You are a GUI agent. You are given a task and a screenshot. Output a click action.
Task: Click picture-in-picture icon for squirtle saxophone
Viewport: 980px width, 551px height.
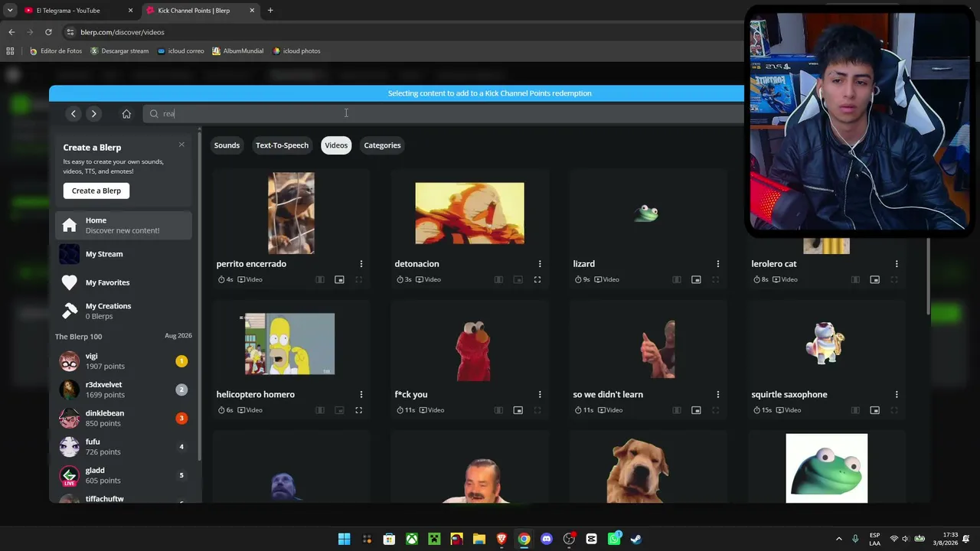pyautogui.click(x=874, y=411)
